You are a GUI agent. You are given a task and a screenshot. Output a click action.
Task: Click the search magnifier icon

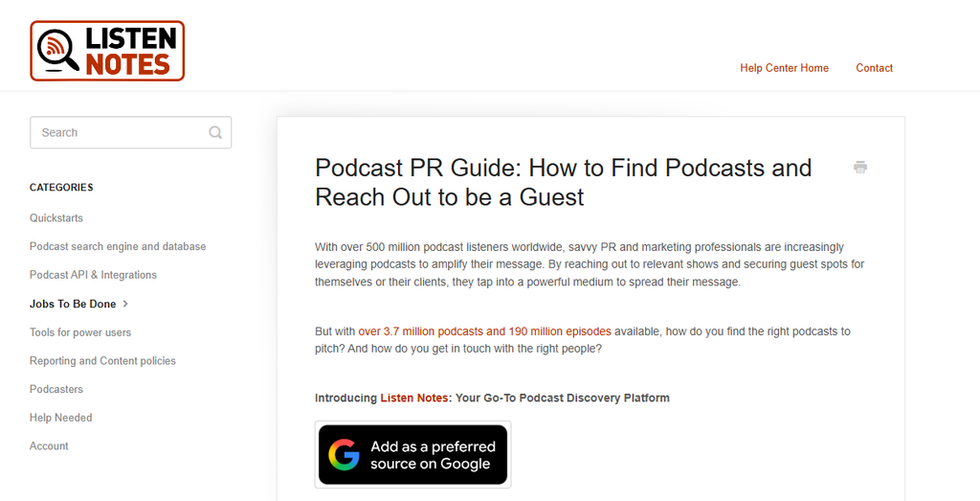[215, 132]
